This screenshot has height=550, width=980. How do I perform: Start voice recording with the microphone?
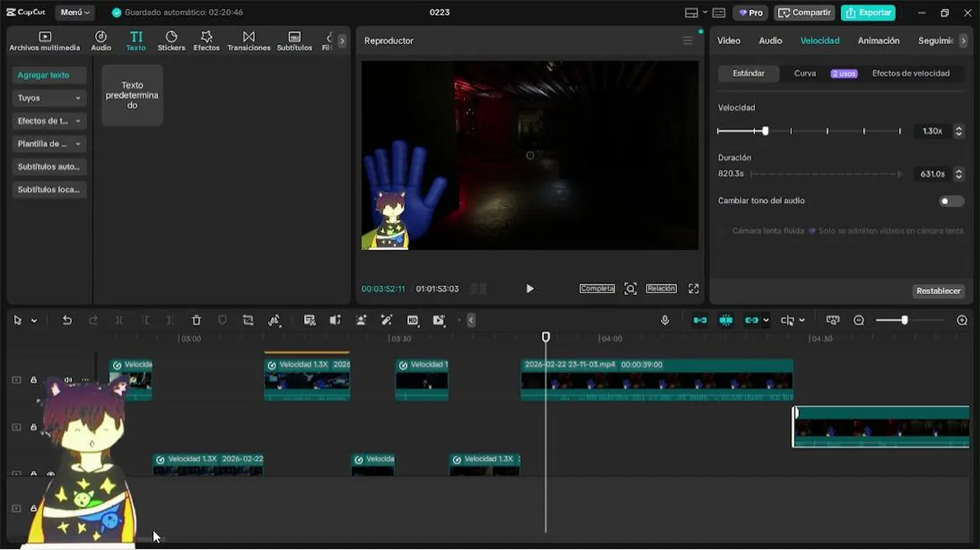click(665, 320)
